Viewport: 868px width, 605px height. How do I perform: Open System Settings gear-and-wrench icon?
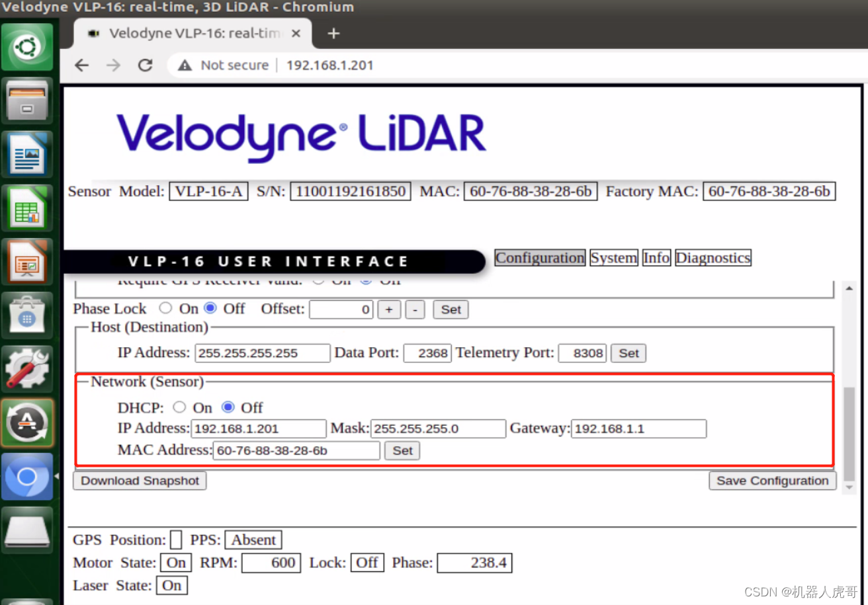click(27, 368)
